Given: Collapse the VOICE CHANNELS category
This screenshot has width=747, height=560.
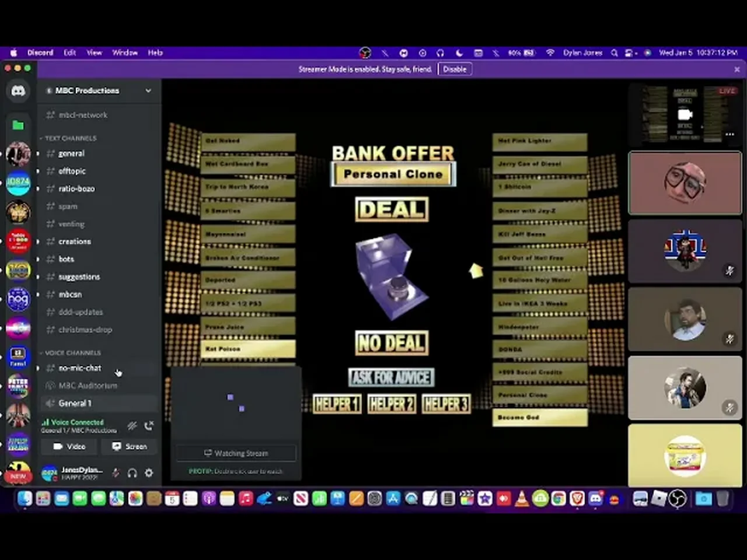Looking at the screenshot, I should click(x=72, y=353).
